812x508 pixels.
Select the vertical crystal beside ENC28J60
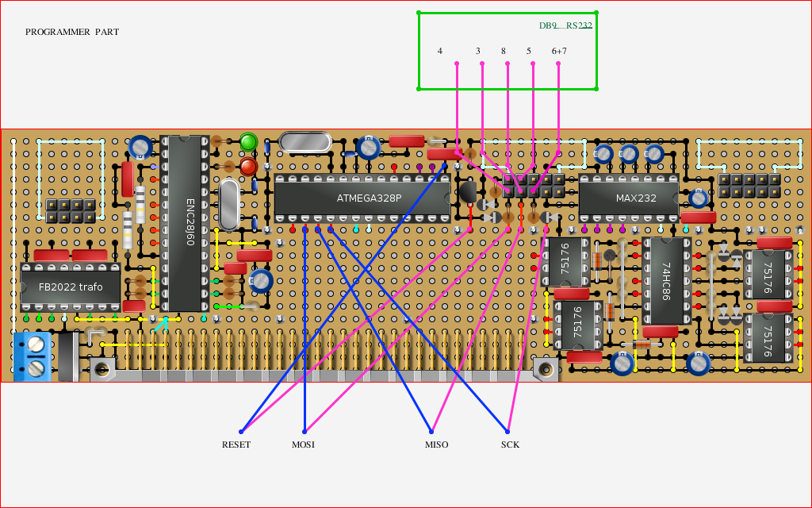coord(229,204)
